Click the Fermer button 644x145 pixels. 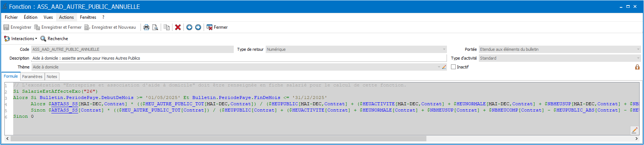pyautogui.click(x=217, y=27)
